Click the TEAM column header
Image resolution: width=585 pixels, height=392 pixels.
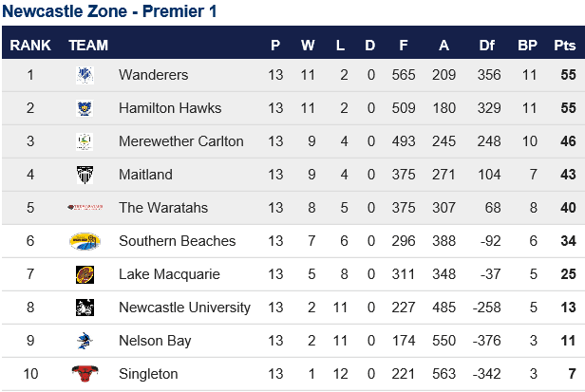tap(88, 46)
